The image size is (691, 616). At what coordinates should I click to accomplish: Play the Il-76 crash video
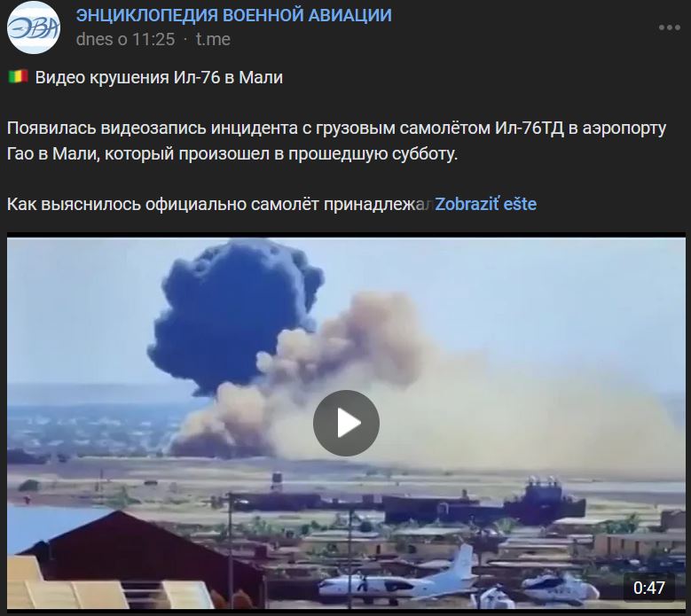[x=346, y=423]
